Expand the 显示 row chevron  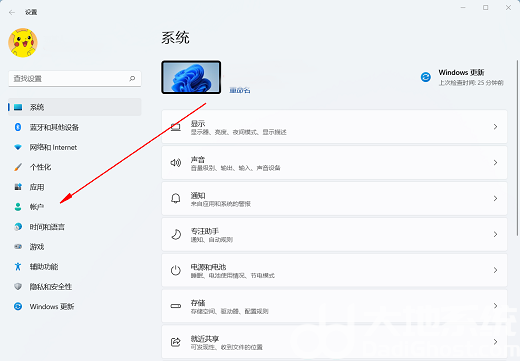point(495,127)
